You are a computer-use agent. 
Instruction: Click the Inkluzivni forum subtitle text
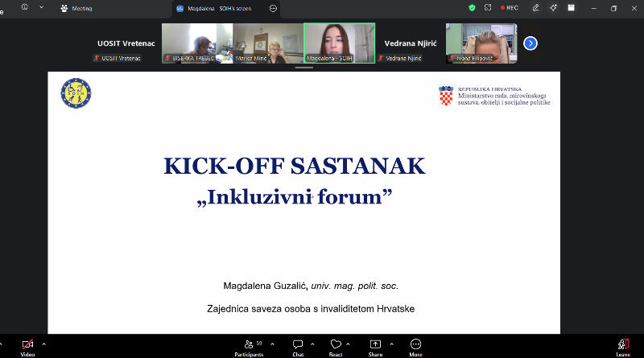coord(295,197)
